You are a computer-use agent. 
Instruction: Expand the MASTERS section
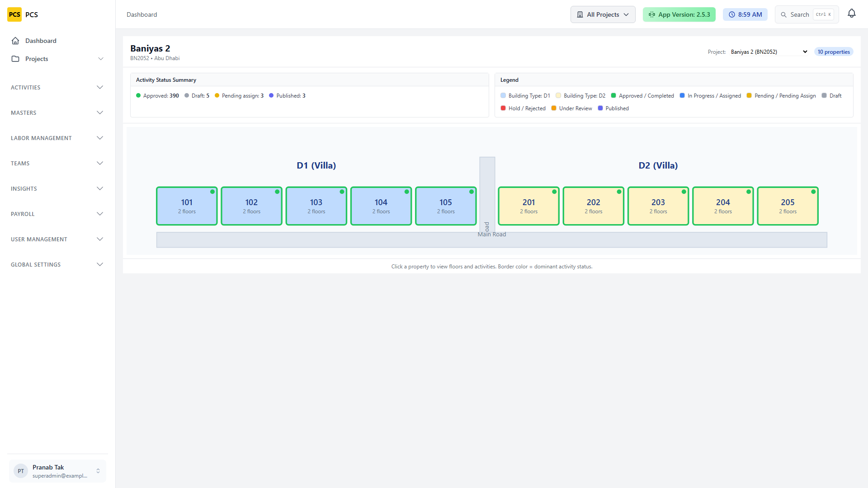57,113
